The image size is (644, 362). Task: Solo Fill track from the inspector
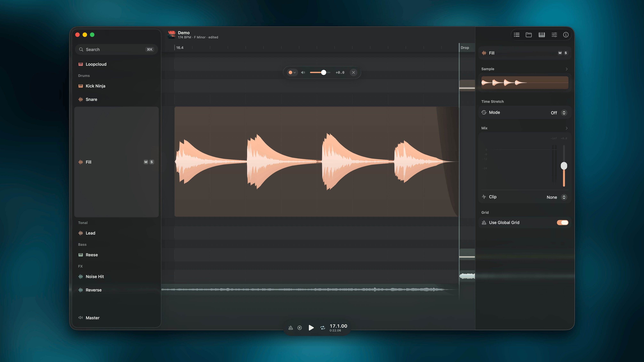566,53
